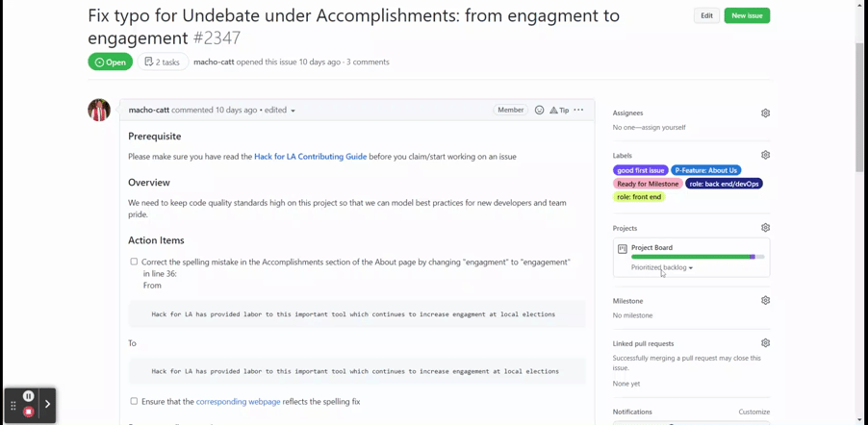
Task: Click the Prerequisite heading
Action: [x=154, y=137]
